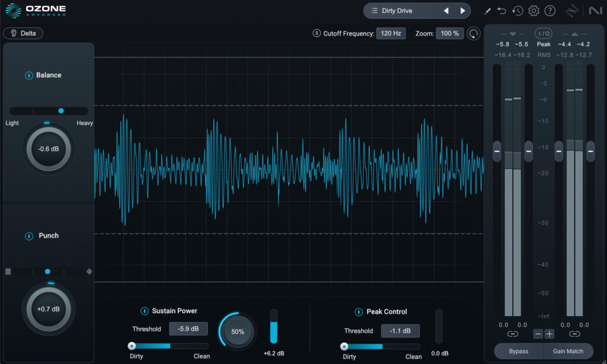Image resolution: width=607 pixels, height=364 pixels.
Task: Click the -16.4 input RMS value
Action: click(503, 55)
